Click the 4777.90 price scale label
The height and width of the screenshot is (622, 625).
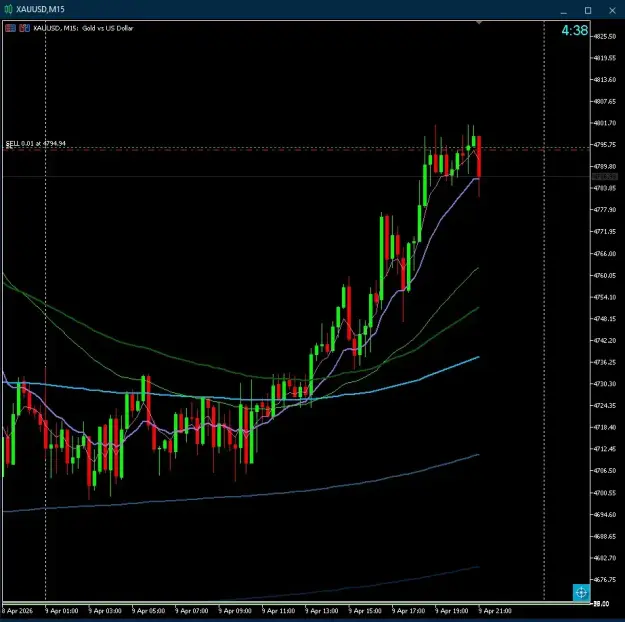605,210
